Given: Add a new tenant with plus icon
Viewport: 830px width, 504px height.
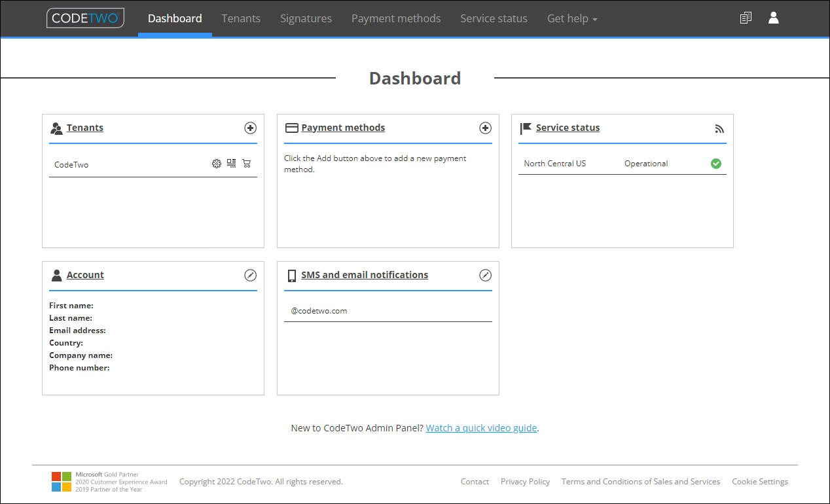Looking at the screenshot, I should (x=250, y=128).
